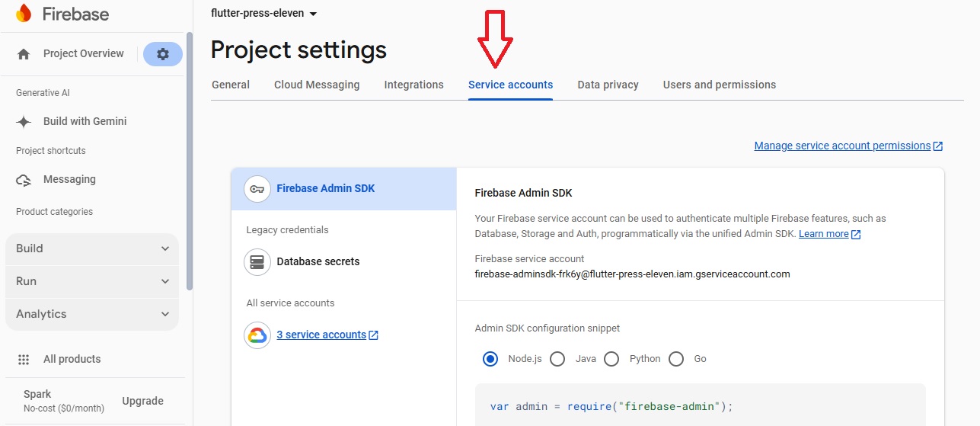Viewport: 980px width, 426px height.
Task: Select Database secrets in legacy credentials
Action: (344, 261)
